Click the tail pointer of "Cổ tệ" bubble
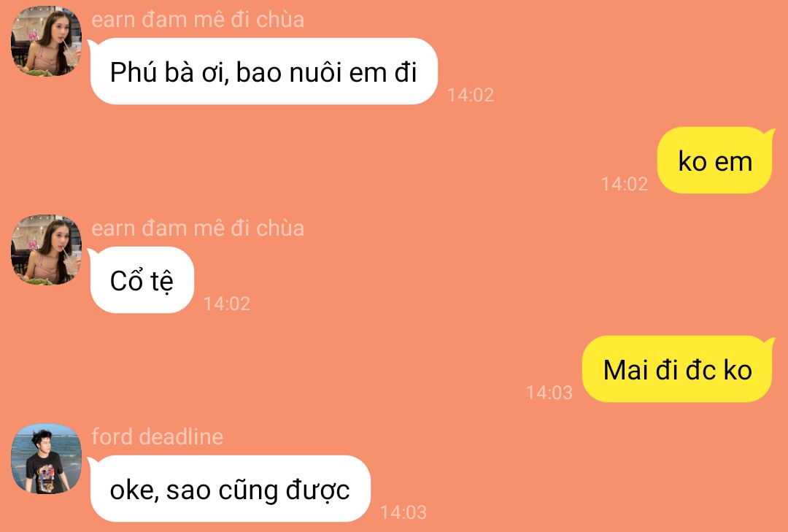This screenshot has height=532, width=788. (x=93, y=253)
